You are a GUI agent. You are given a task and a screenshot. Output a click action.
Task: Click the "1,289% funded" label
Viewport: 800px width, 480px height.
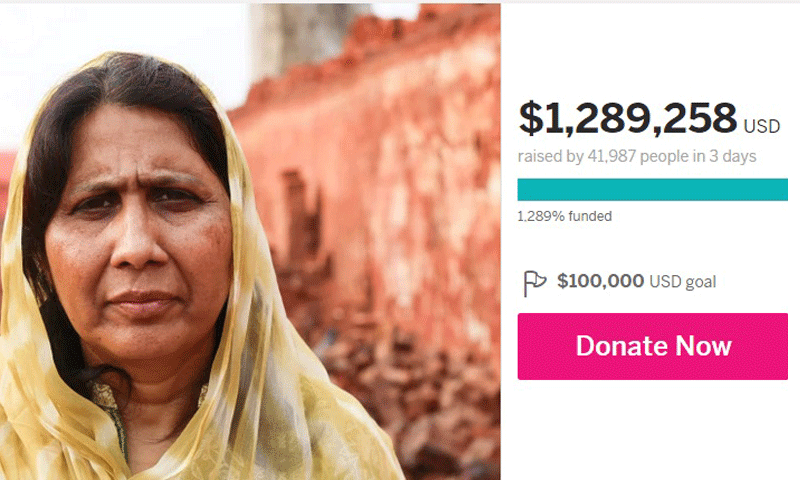click(x=565, y=216)
